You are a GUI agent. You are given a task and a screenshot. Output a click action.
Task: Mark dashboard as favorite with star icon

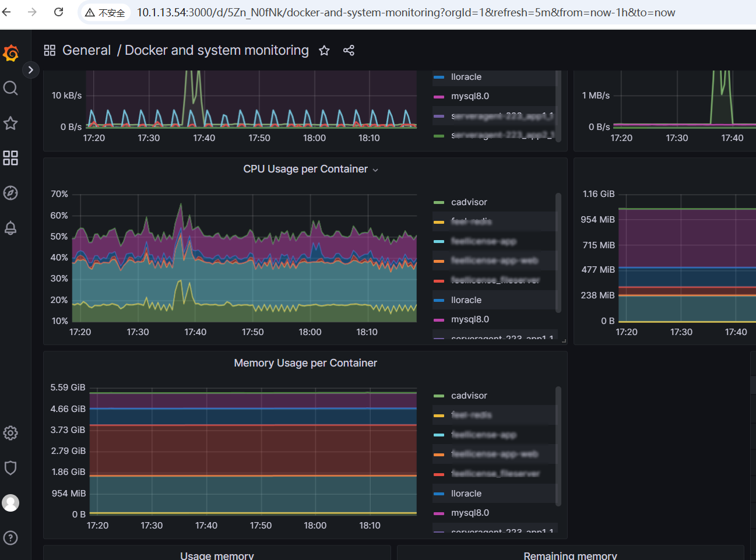pyautogui.click(x=324, y=51)
